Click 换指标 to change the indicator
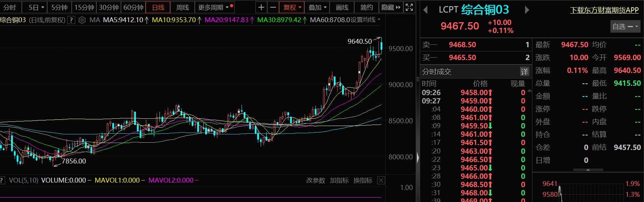This screenshot has width=644, height=202. (363, 180)
